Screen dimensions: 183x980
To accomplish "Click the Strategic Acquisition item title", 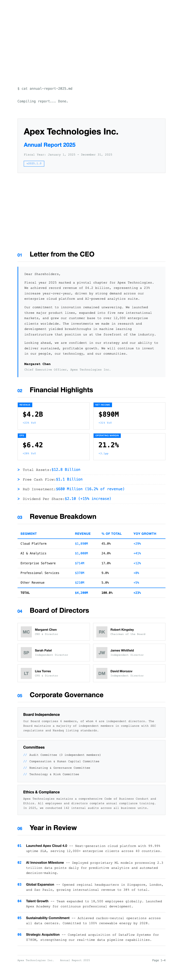I will click(43, 934).
